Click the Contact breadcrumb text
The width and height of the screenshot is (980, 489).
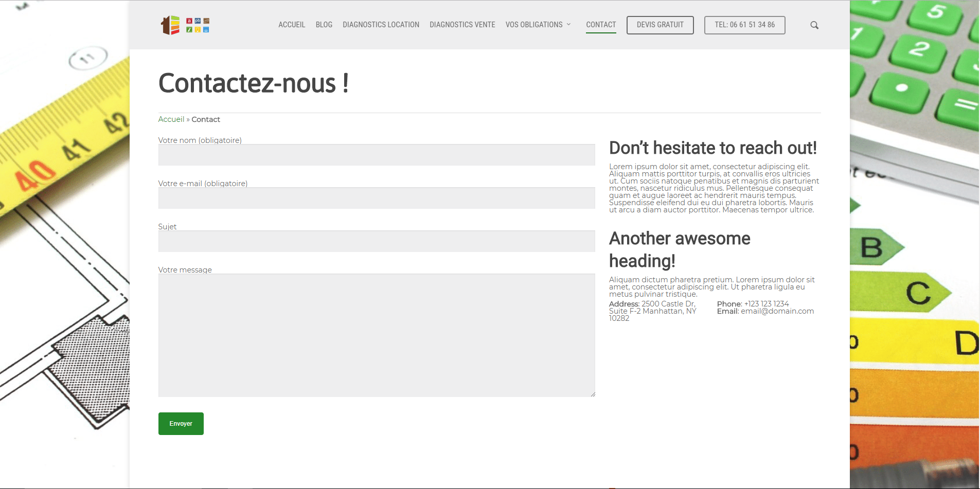206,119
